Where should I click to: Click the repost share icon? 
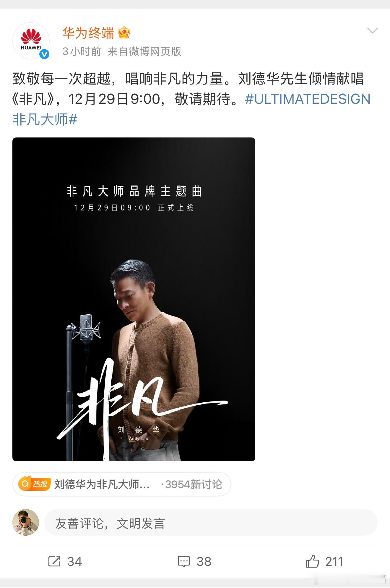click(x=54, y=561)
